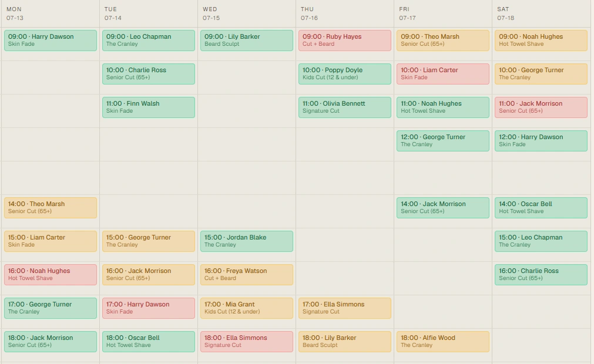Viewport: 594px width, 364px height.
Task: Open Ella Simmons's Wednesday 18:00 Signature Cut
Action: pyautogui.click(x=247, y=342)
